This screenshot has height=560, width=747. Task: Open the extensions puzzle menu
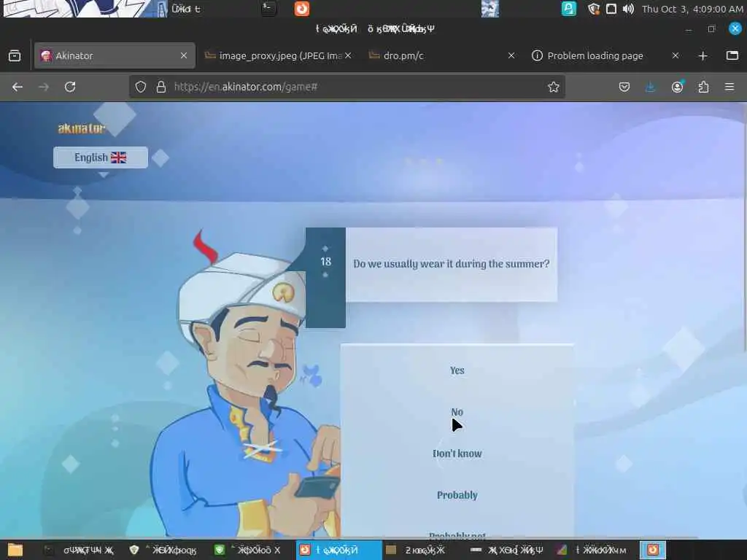(x=703, y=87)
